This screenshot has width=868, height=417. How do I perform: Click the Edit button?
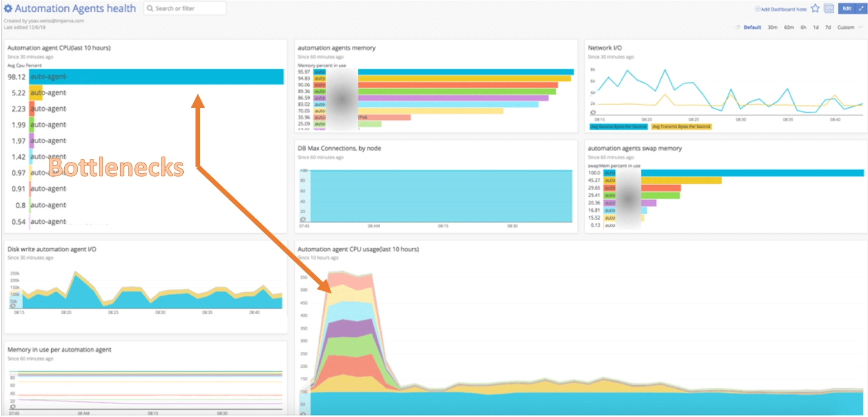click(846, 8)
